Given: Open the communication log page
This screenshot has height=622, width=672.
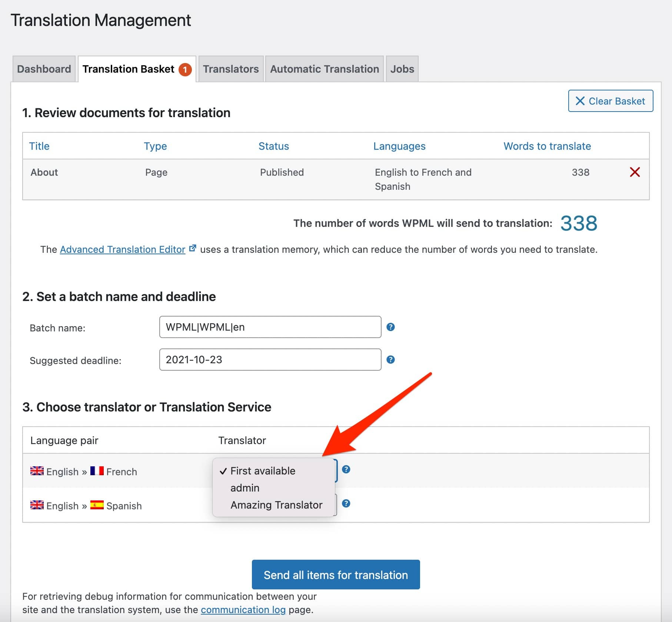Looking at the screenshot, I should (x=243, y=610).
